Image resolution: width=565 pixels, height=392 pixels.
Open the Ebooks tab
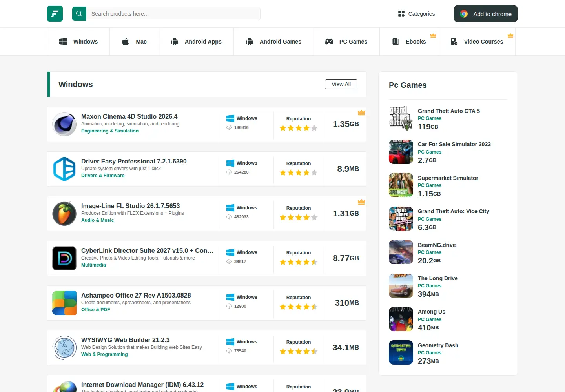pyautogui.click(x=409, y=42)
